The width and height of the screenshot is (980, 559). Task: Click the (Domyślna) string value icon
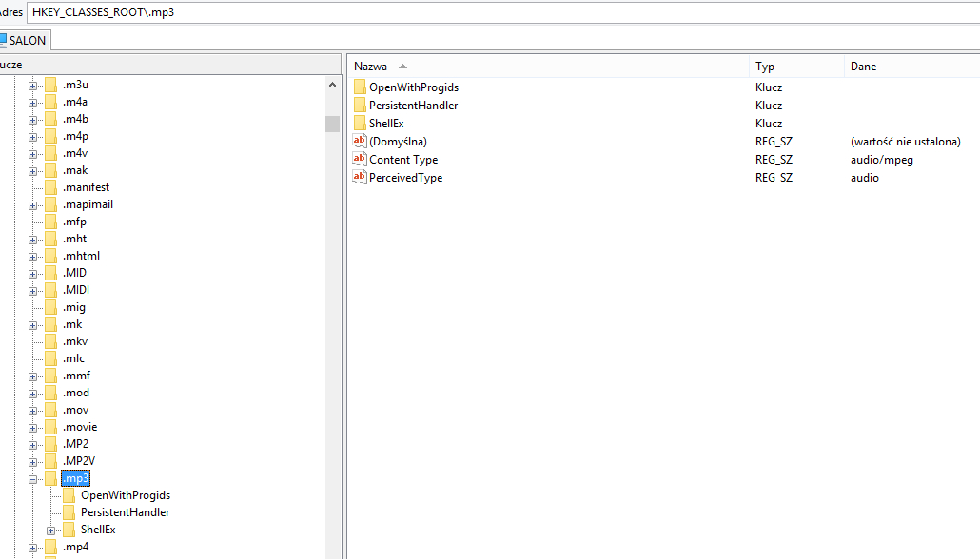pyautogui.click(x=360, y=141)
